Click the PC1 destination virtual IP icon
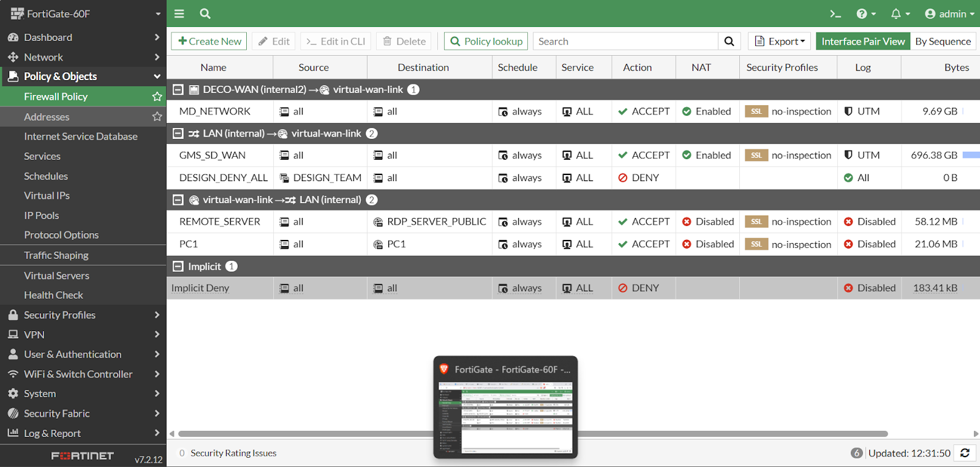 tap(379, 244)
